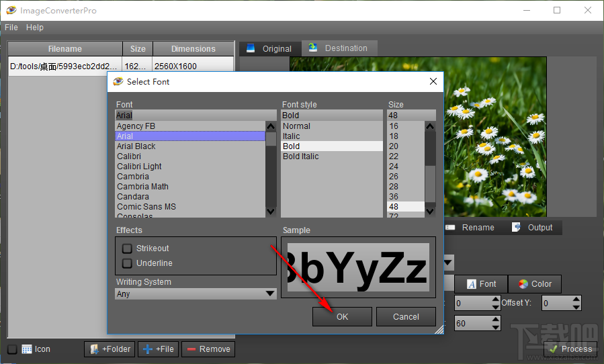Select font size 16
The image size is (604, 364).
tap(406, 126)
